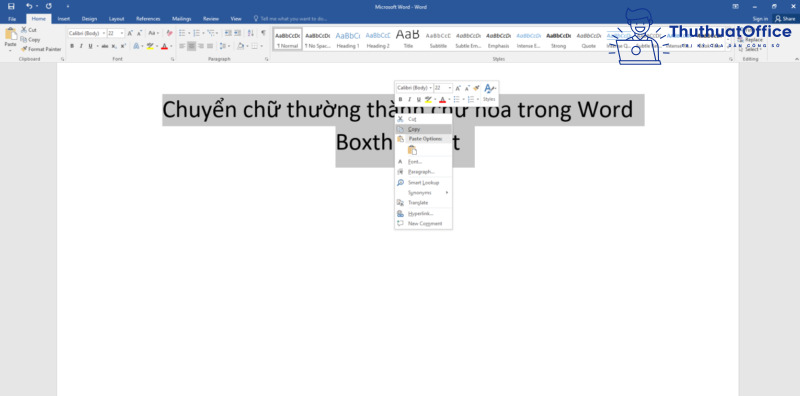Apply ribbon numbered list
800x396 pixels.
pyautogui.click(x=197, y=33)
